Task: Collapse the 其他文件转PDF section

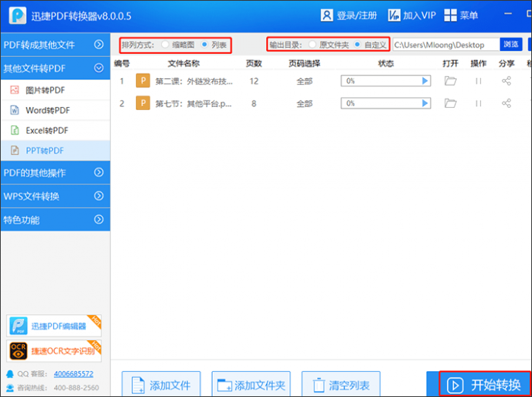Action: (55, 68)
